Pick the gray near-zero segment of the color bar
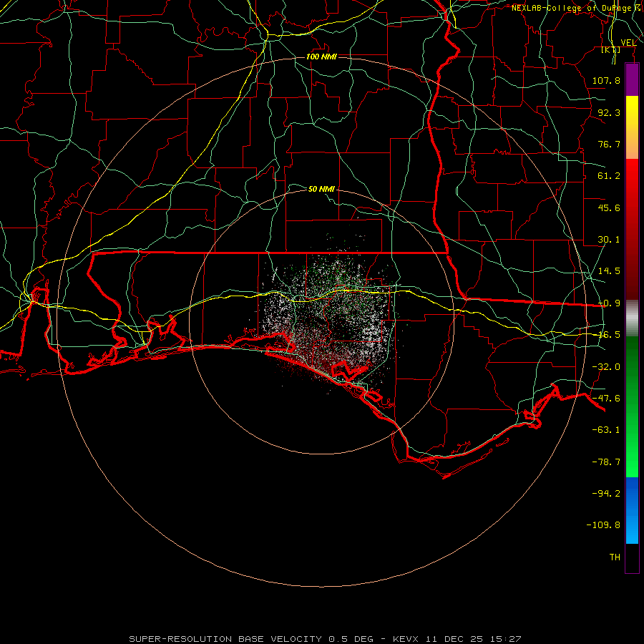The width and height of the screenshot is (644, 644). (632, 318)
